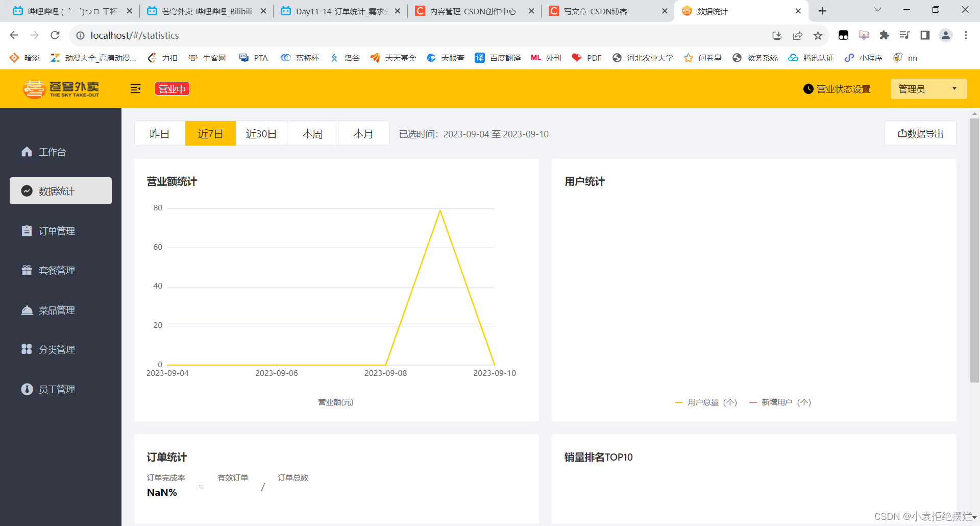The height and width of the screenshot is (526, 980).
Task: Expand the 管理员 account dropdown
Action: tap(928, 88)
